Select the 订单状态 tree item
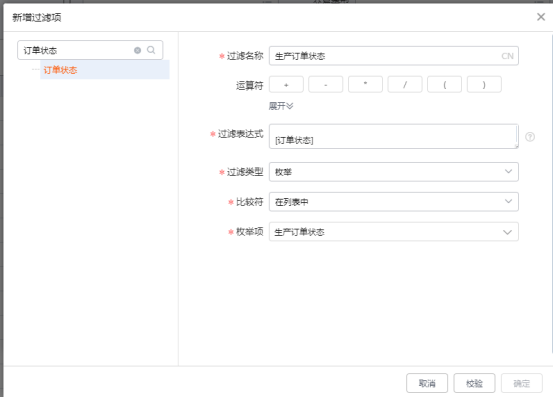This screenshot has height=397, width=554. coord(105,70)
